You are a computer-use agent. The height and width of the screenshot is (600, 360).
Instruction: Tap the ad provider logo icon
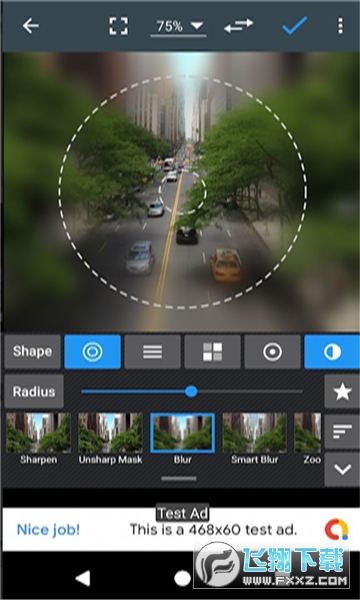pos(337,530)
